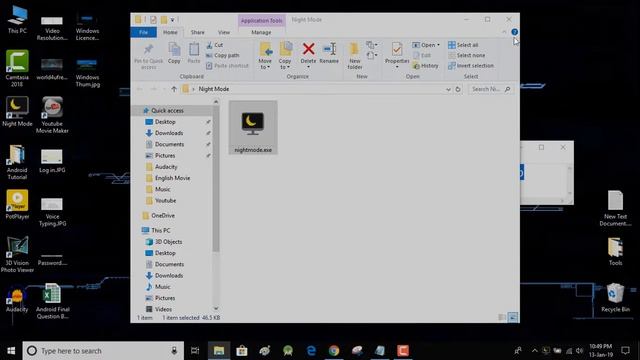Open the ribbon Help icon

click(x=514, y=32)
